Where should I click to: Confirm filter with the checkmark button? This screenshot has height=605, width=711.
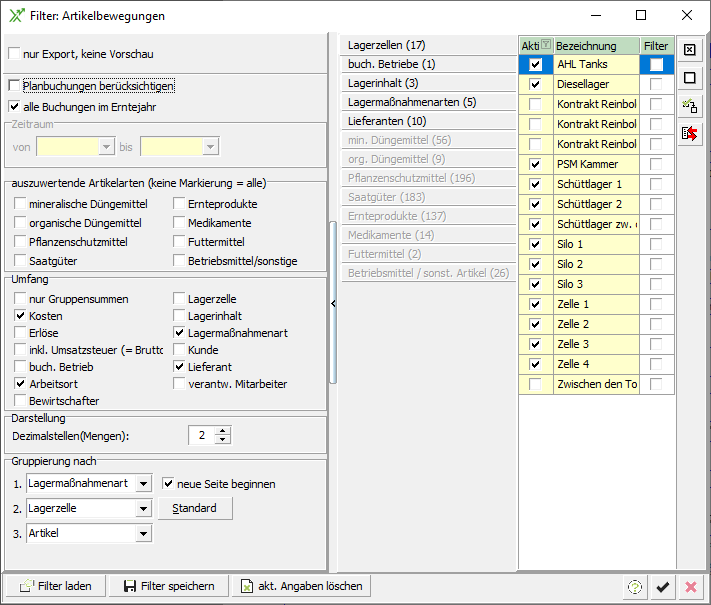click(662, 587)
